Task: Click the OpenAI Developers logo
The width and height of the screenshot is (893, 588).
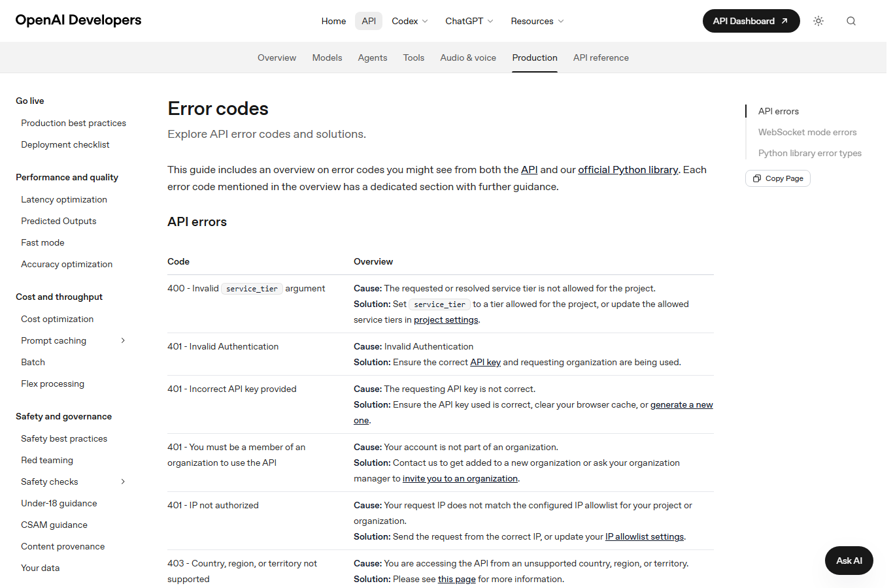Action: click(x=78, y=20)
